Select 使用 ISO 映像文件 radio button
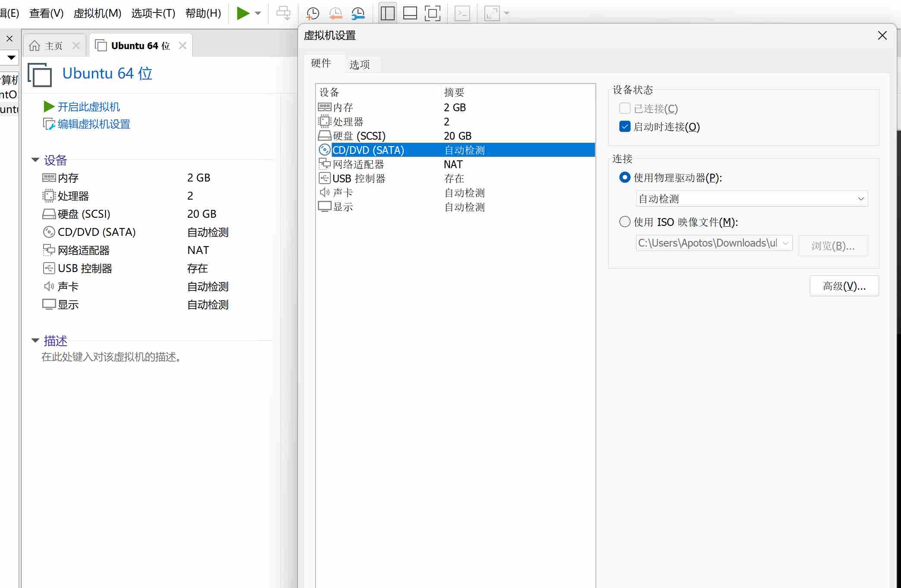This screenshot has width=901, height=588. [x=625, y=222]
